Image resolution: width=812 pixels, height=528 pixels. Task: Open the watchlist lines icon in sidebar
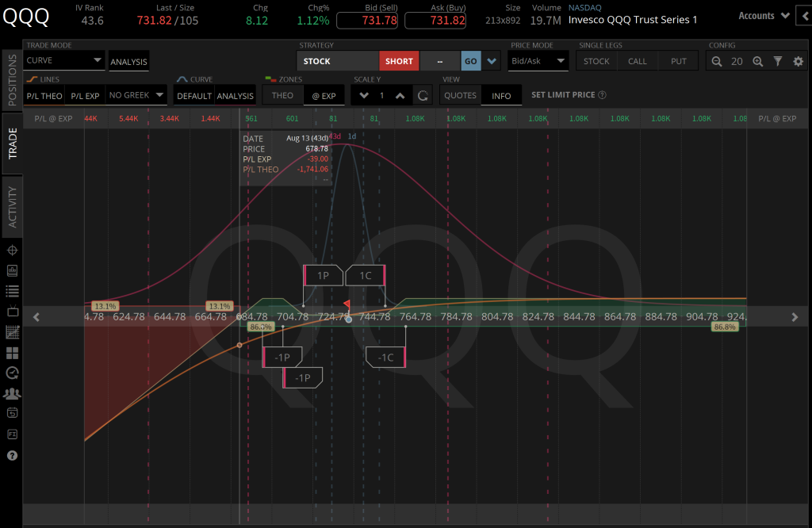[x=12, y=291]
